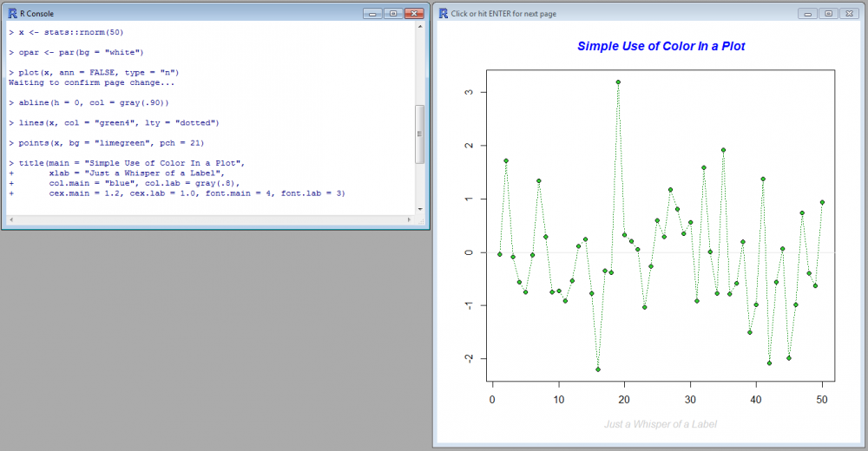Maximize the plot graphics window
868x451 pixels.
(828, 14)
